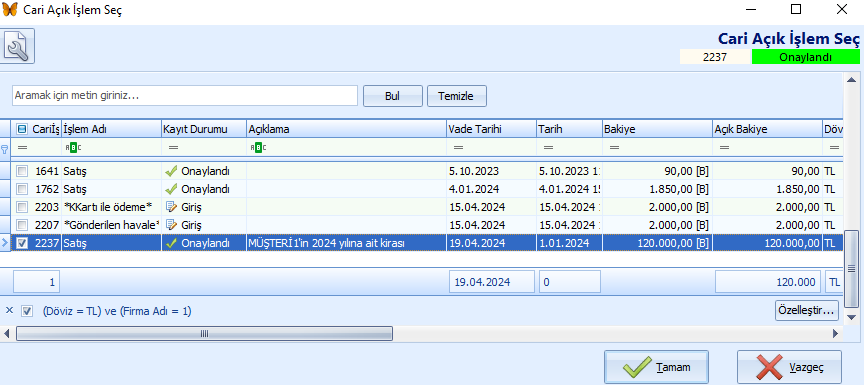Confirm with the Tamam button
Screen dimensions: 864x385
656,367
